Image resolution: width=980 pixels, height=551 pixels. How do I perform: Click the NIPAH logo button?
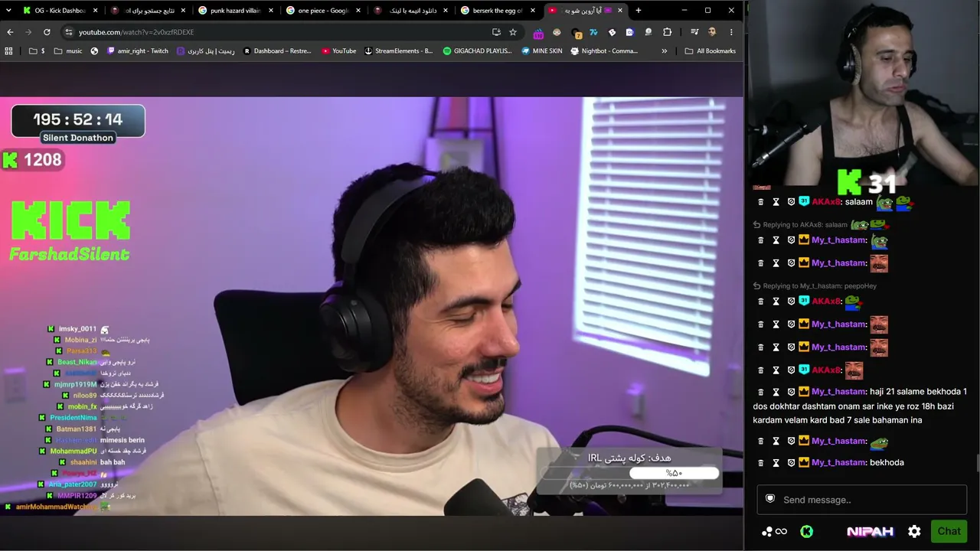870,532
